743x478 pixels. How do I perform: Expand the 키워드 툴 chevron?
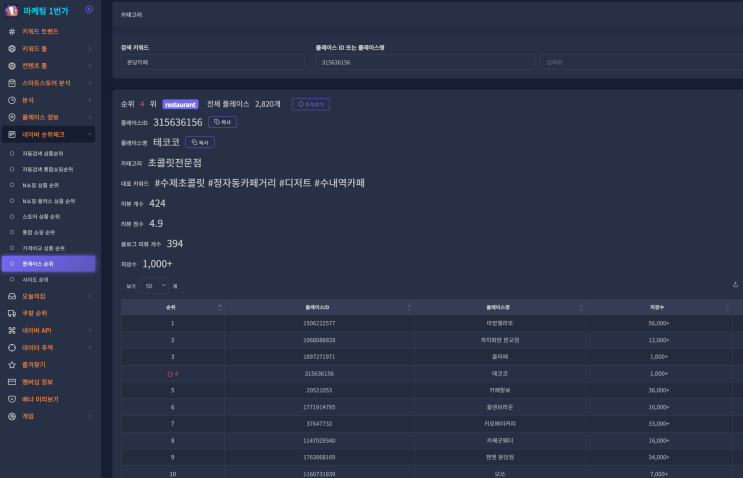tap(90, 48)
